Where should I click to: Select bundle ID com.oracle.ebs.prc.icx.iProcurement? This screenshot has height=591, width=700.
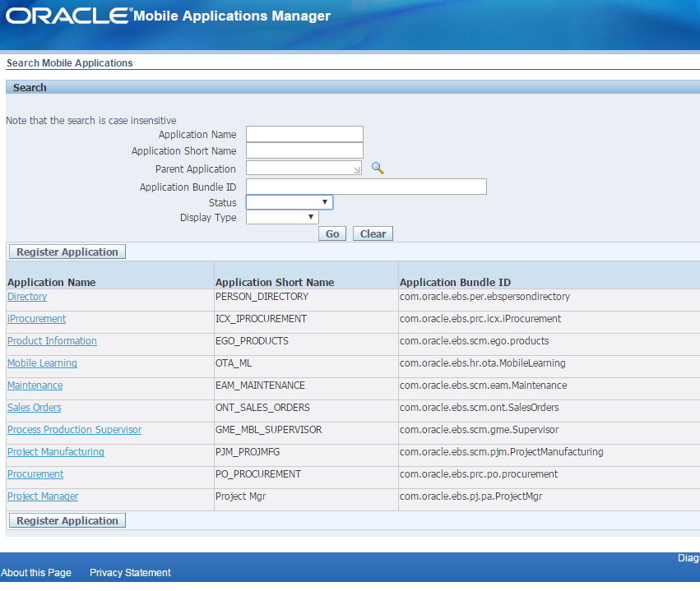[480, 319]
